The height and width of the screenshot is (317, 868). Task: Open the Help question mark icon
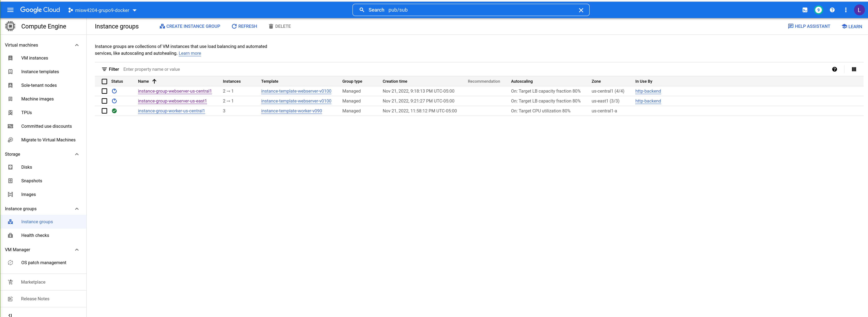tap(832, 10)
